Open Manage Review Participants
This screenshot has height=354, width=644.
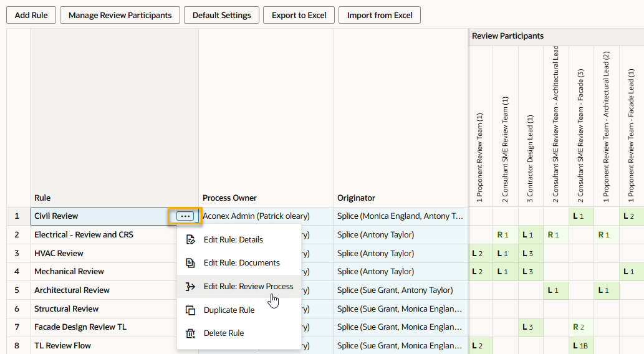[x=120, y=15]
